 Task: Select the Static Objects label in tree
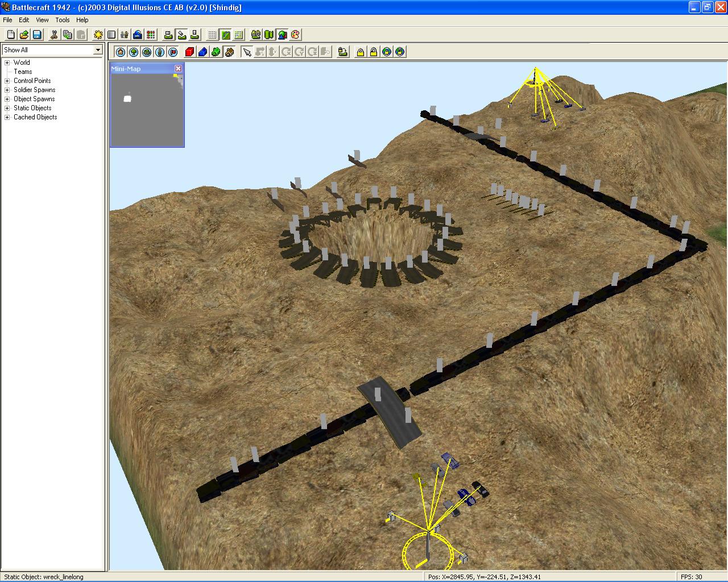[x=32, y=108]
